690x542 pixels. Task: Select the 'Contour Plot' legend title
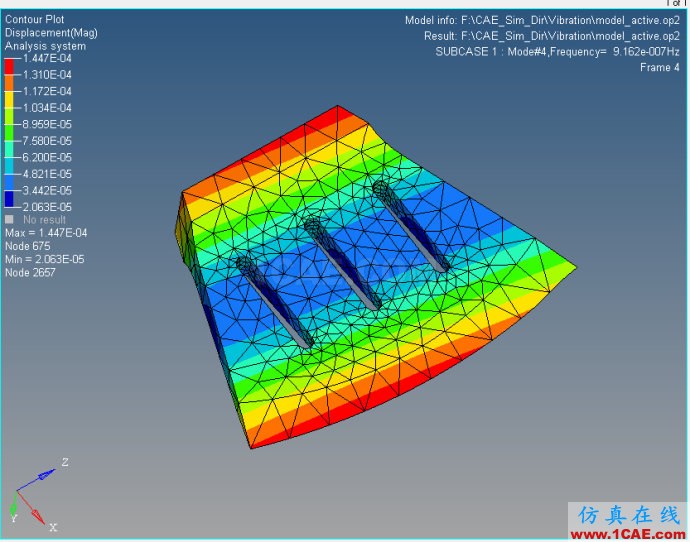pyautogui.click(x=35, y=19)
